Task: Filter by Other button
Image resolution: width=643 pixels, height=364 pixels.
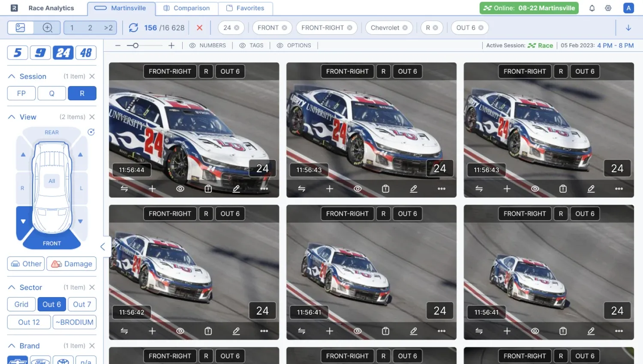Action: (26, 264)
